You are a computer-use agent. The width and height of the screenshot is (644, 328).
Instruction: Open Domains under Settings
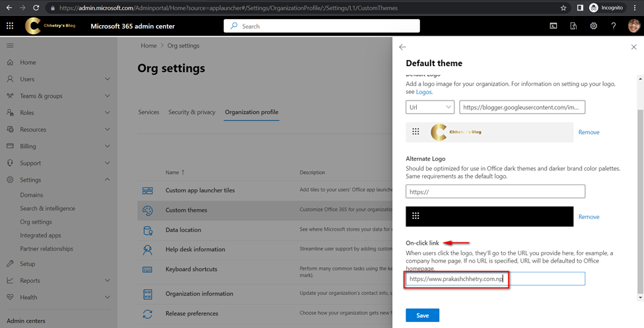pos(32,195)
